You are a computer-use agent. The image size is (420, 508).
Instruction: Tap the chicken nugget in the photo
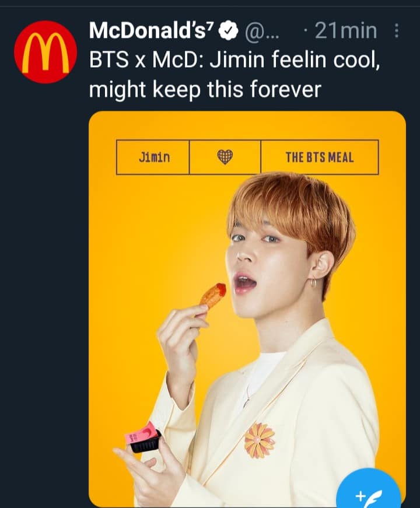212,295
